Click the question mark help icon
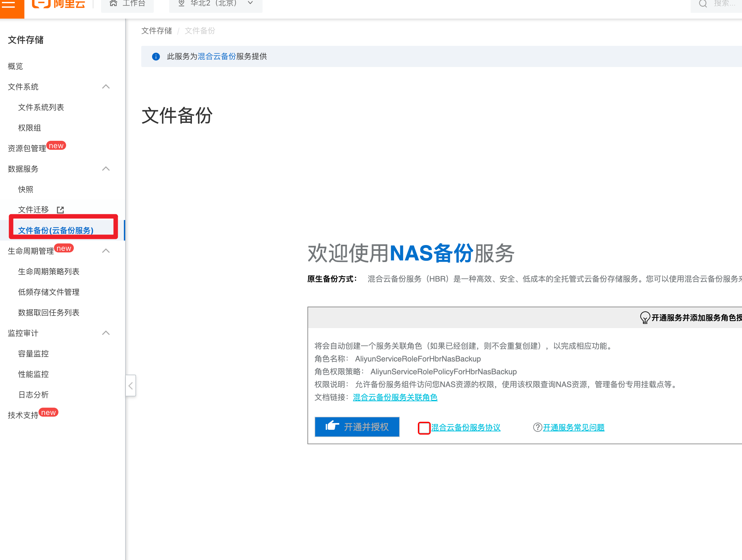The height and width of the screenshot is (560, 742). pyautogui.click(x=537, y=427)
